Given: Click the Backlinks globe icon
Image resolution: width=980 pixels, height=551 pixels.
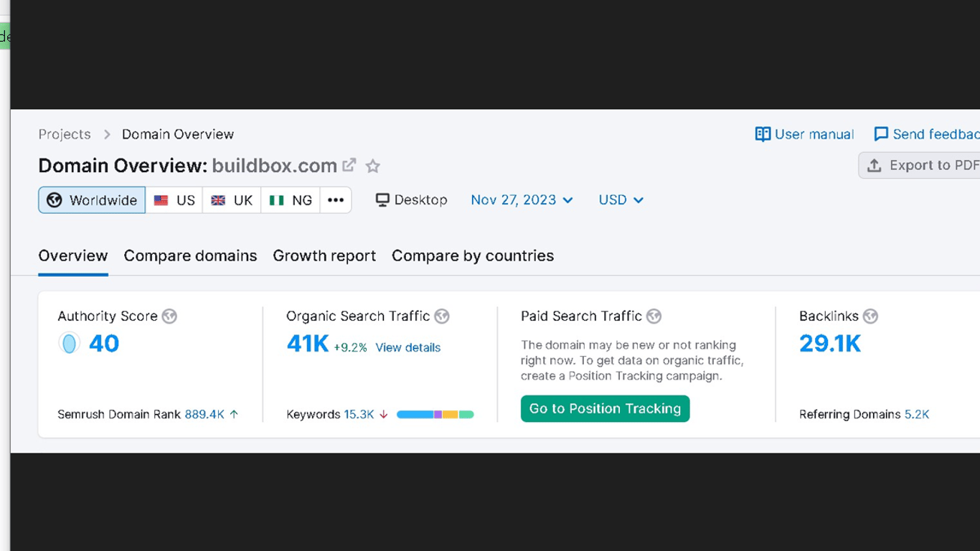Looking at the screenshot, I should click(x=870, y=316).
